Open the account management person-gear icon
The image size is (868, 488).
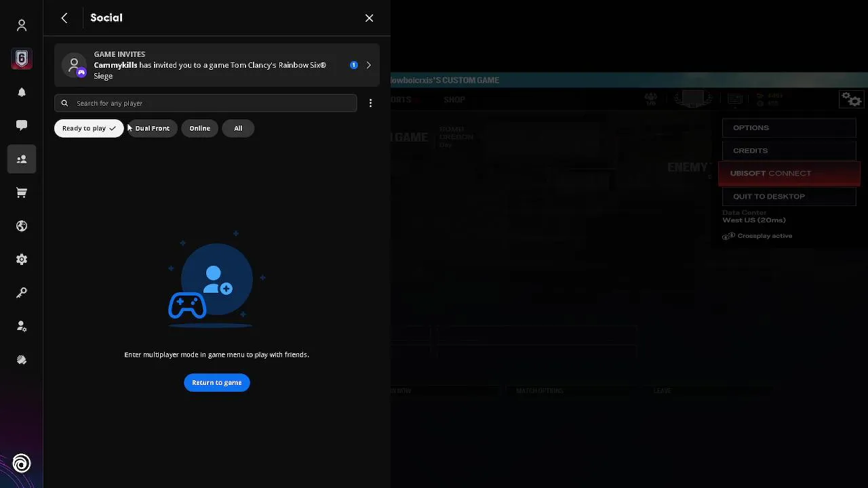pos(22,326)
